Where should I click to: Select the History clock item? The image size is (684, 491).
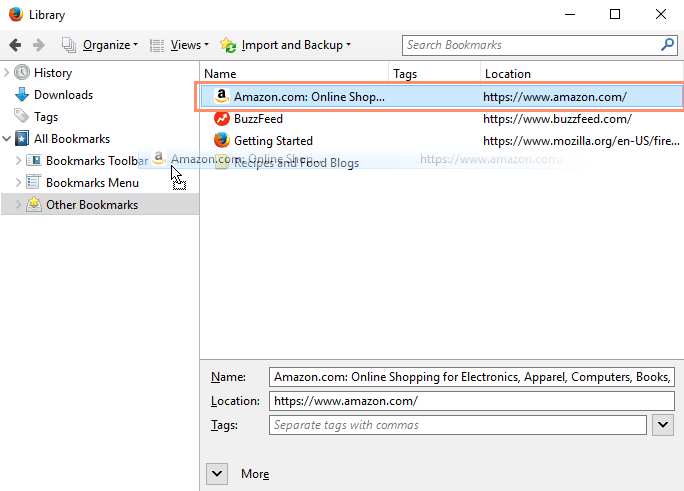coord(52,73)
